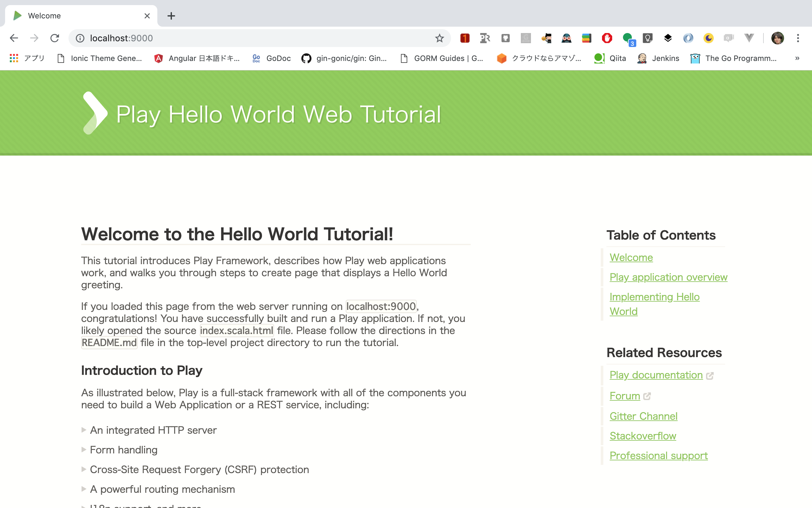Image resolution: width=812 pixels, height=508 pixels.
Task: Click the README.md inline code text
Action: (x=109, y=343)
